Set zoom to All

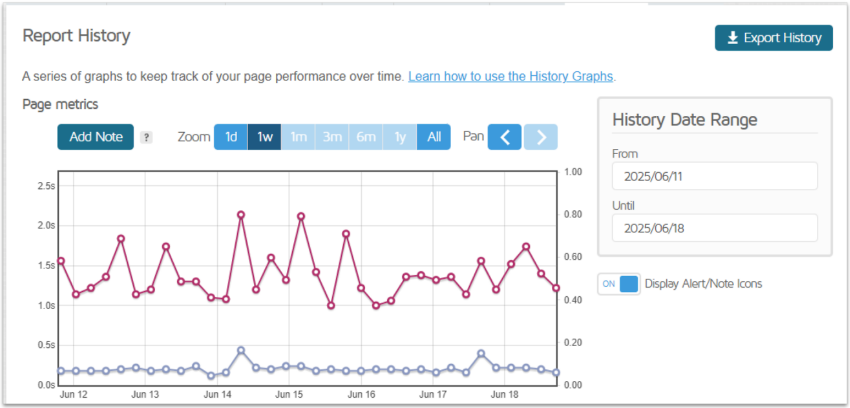[434, 137]
